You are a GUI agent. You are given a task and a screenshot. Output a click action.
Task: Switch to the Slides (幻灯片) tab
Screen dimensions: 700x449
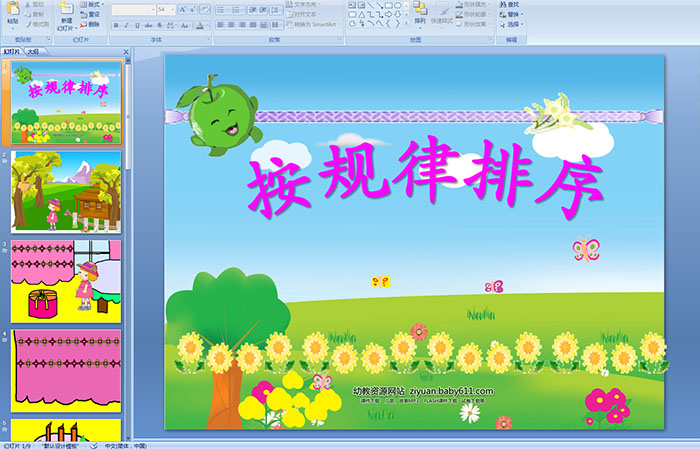(12, 50)
